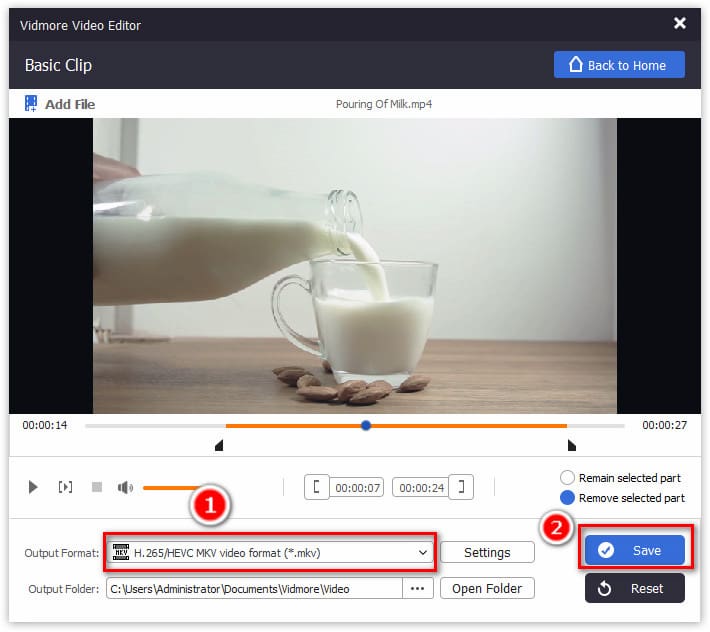Mute the speaker volume icon
This screenshot has height=632, width=710.
(125, 488)
